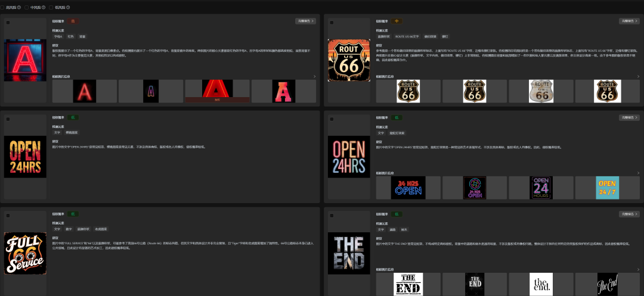Select the glowing red A similar image
The width and height of the screenshot is (644, 296).
tap(84, 91)
